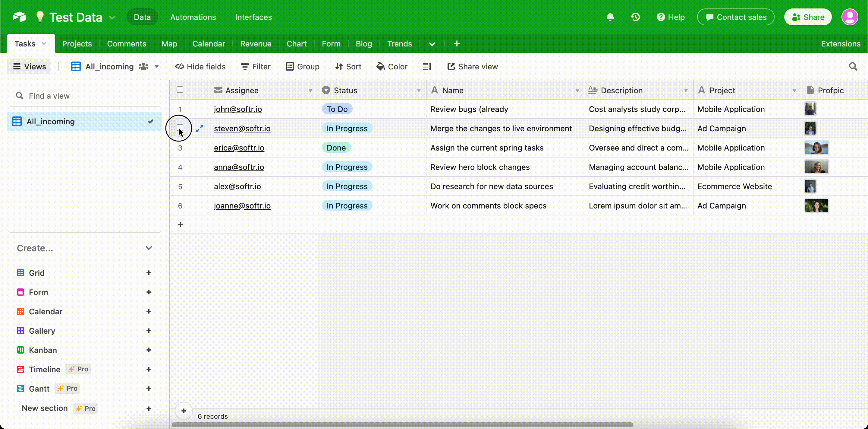The image size is (868, 429).
Task: Toggle the Views sidebar
Action: [x=29, y=66]
